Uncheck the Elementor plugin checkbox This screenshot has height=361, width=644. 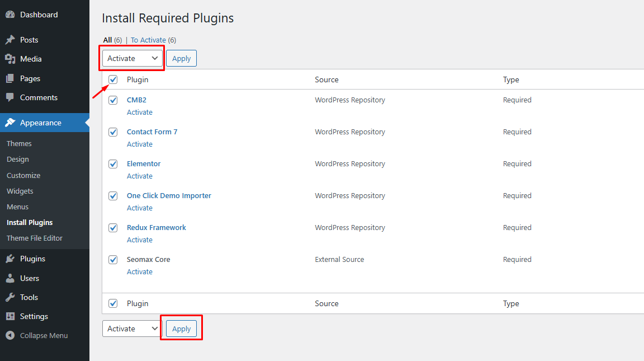[113, 163]
